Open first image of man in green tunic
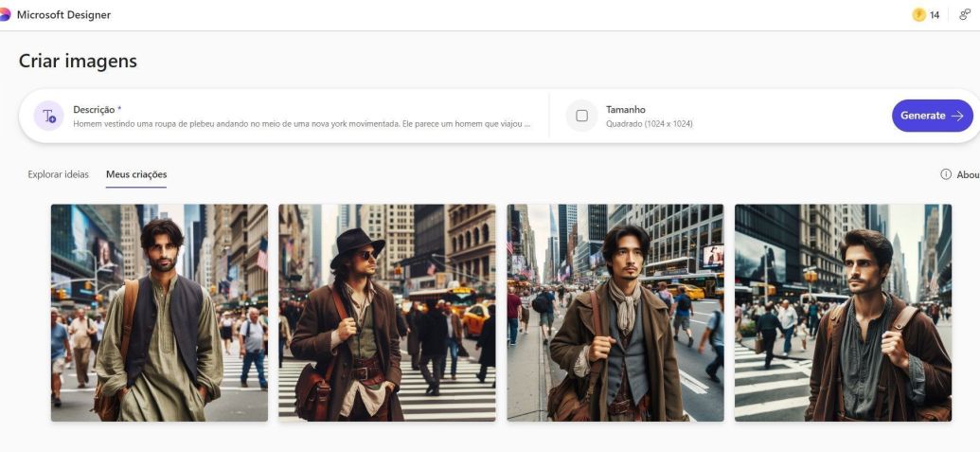This screenshot has height=452, width=980. 159,313
